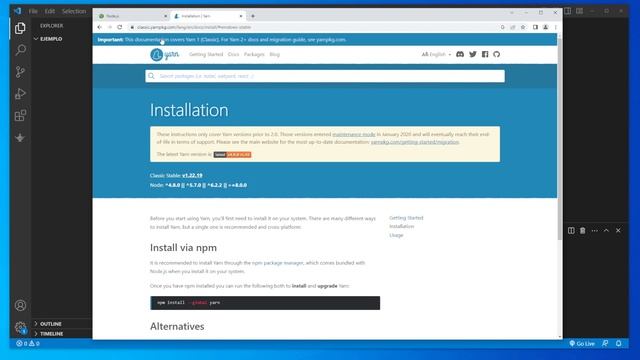Open Yarn GitHub link icon
Viewport: 640px width, 360px height.
496,54
